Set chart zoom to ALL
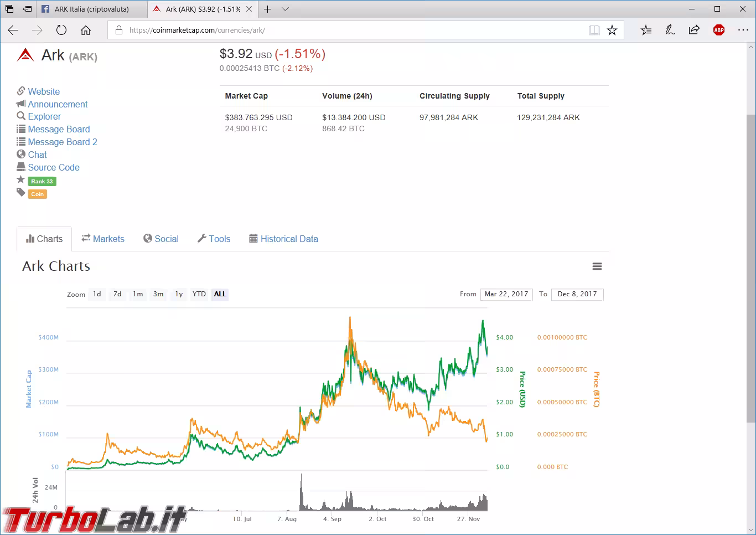 click(220, 294)
